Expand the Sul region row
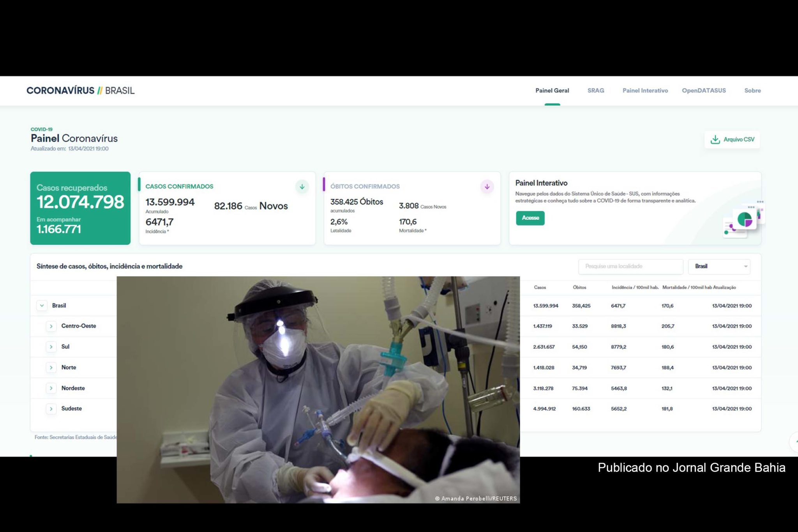Image resolution: width=798 pixels, height=532 pixels. click(51, 347)
